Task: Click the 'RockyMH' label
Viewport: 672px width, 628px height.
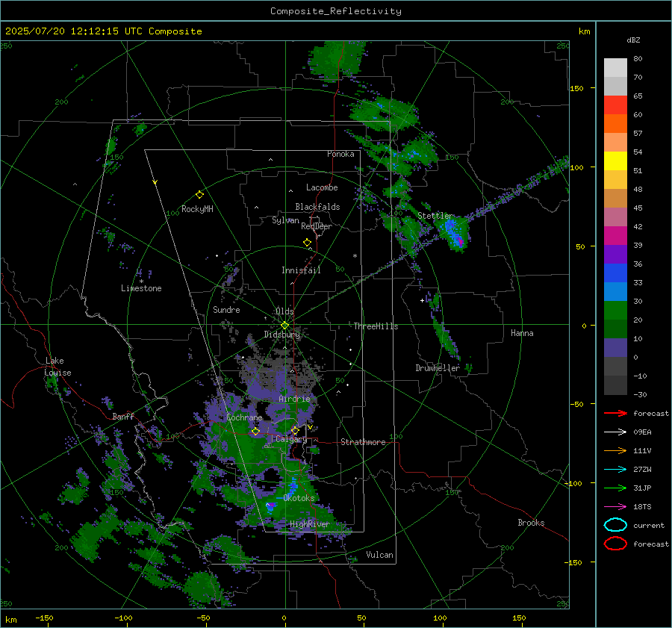Action: click(197, 209)
